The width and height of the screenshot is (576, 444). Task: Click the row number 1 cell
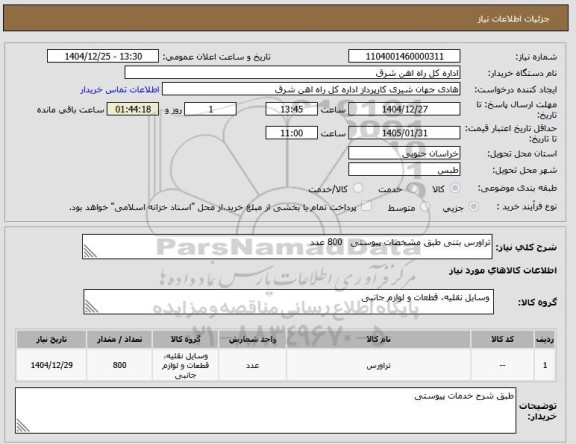(x=545, y=365)
